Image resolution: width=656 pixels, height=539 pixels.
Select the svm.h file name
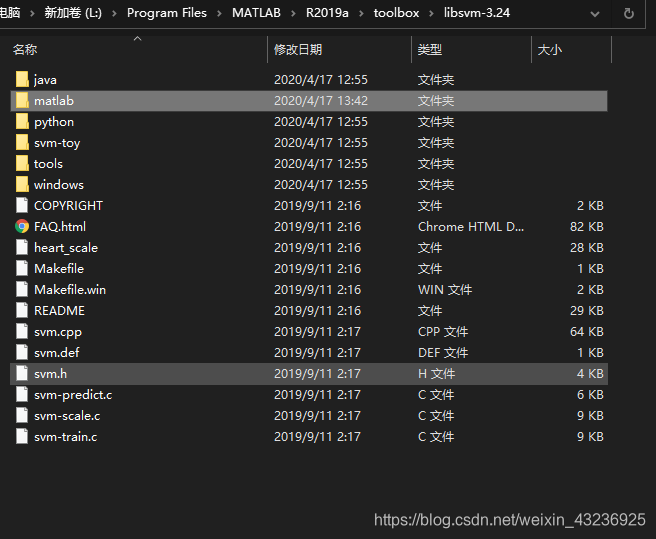coord(51,373)
